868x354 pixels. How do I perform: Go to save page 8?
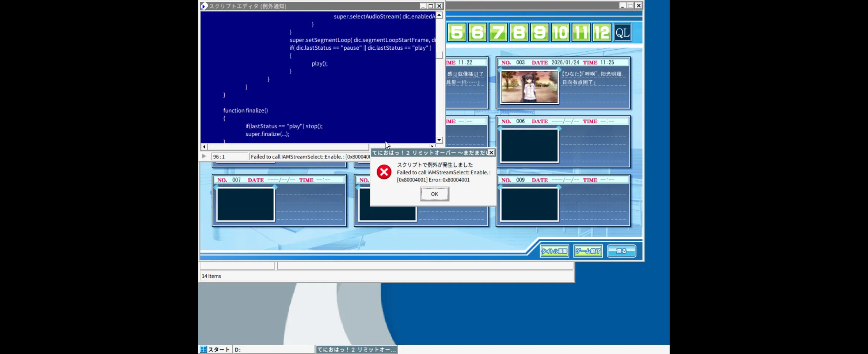tap(519, 33)
